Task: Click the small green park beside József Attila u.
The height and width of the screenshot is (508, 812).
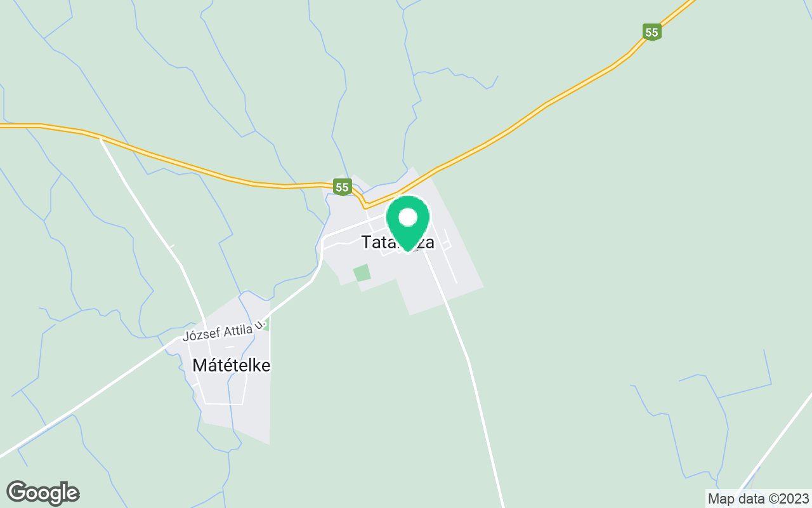Action: (266, 324)
